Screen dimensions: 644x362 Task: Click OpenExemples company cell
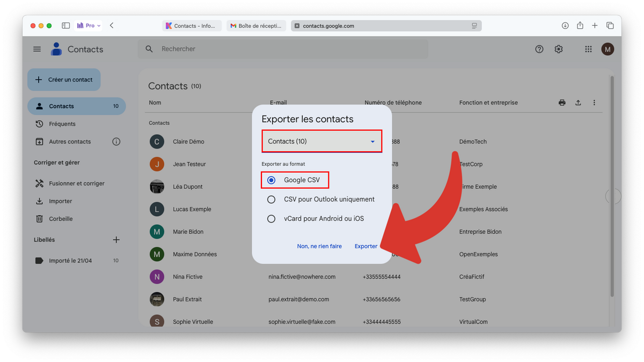pyautogui.click(x=479, y=254)
